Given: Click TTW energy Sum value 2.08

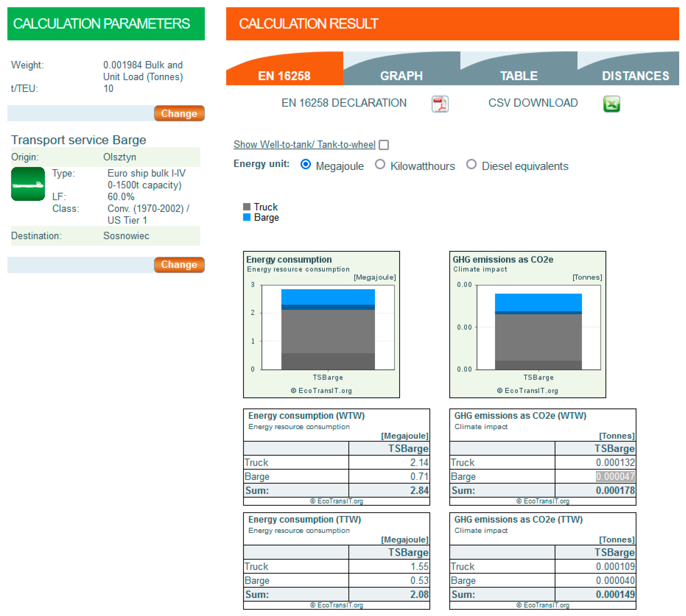Looking at the screenshot, I should click(419, 594).
